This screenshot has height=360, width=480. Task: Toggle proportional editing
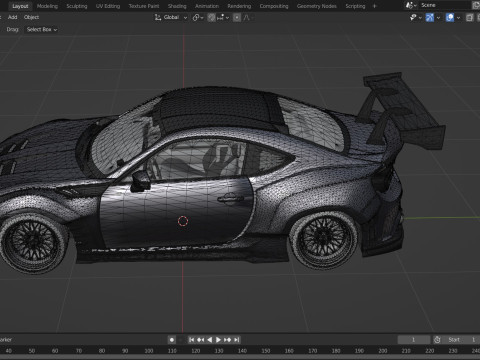point(237,18)
